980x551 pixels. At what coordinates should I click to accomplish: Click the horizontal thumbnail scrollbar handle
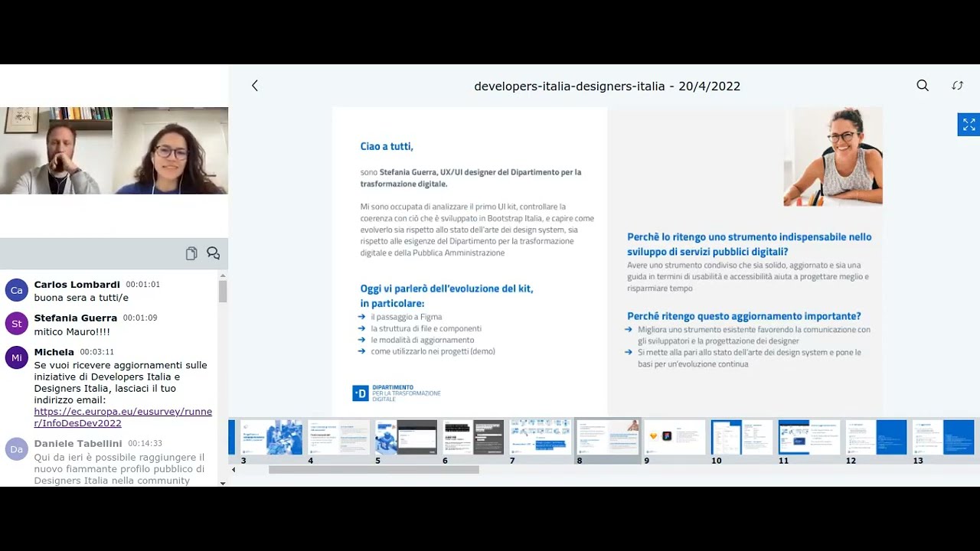(374, 470)
